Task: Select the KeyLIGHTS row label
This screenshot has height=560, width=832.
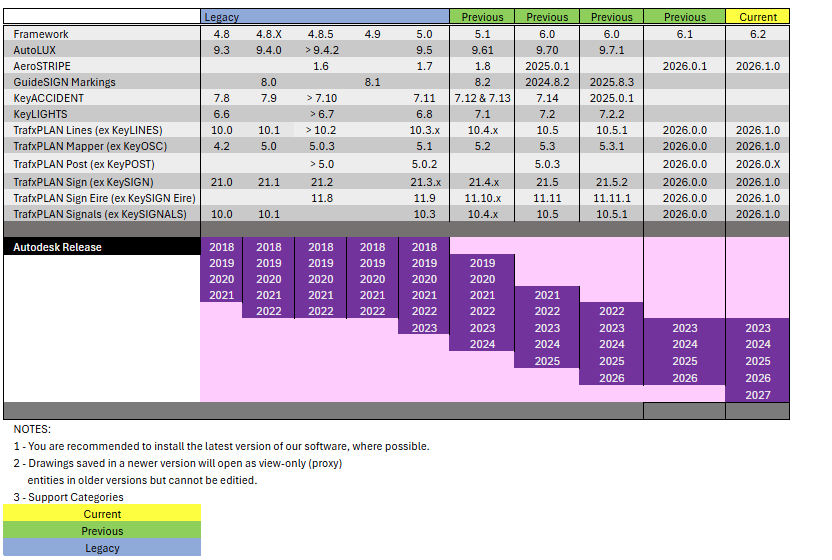Action: [40, 114]
